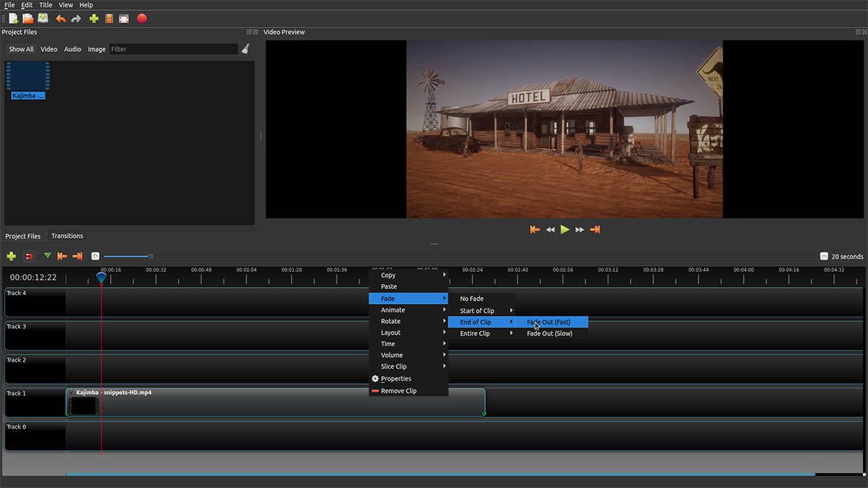Click the zoom in icon beside '20 seconds'

pyautogui.click(x=824, y=256)
